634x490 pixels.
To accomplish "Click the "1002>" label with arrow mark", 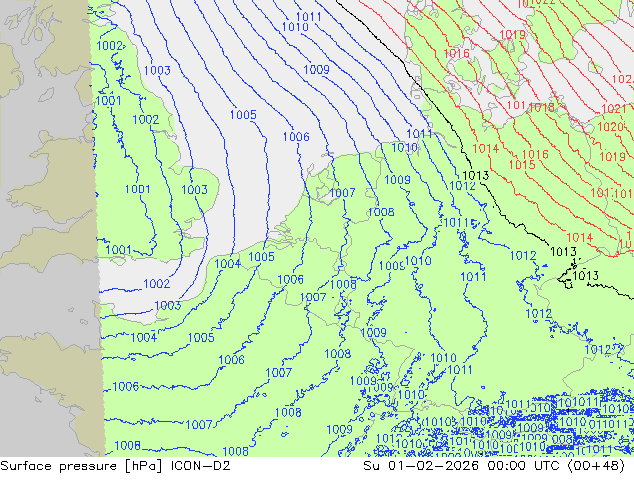I will click(x=111, y=46).
